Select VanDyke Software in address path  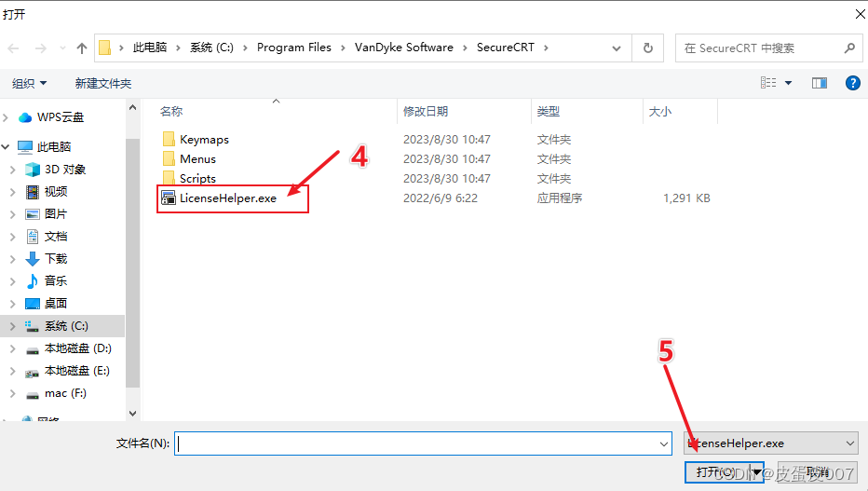point(403,48)
